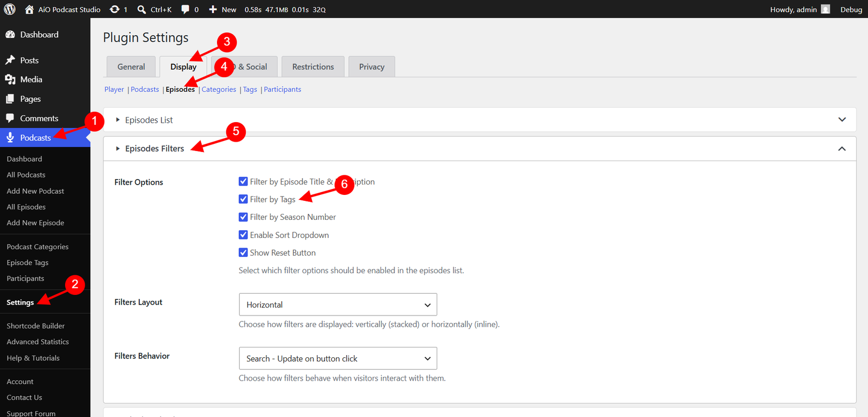Click the Podcasts microphone icon

(10, 137)
